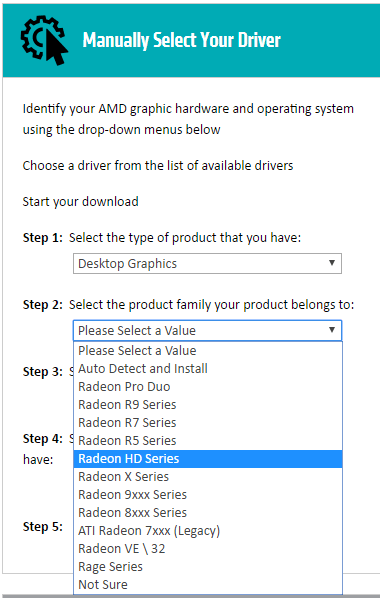Screen dimensions: 380x598
Task: Pick Radeon R7 Series option
Action: [208, 423]
